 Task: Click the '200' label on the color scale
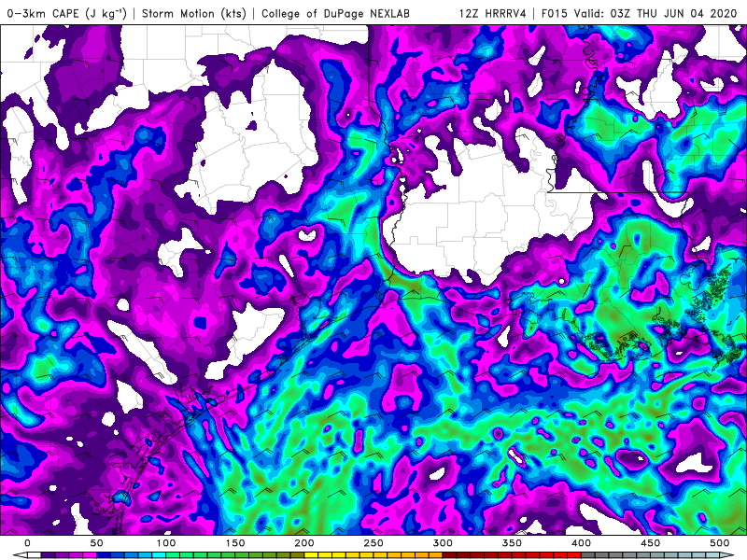[x=304, y=543]
